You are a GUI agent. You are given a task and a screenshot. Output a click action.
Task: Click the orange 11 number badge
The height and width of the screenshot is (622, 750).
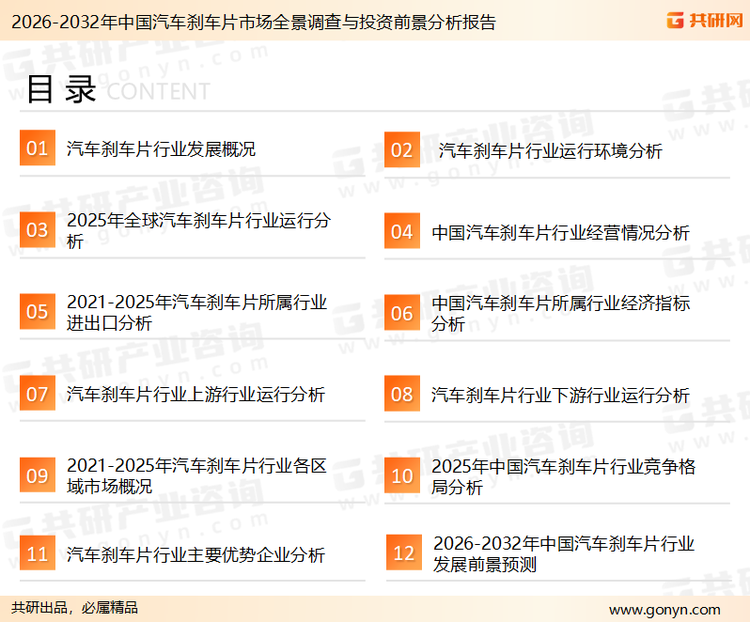37,553
